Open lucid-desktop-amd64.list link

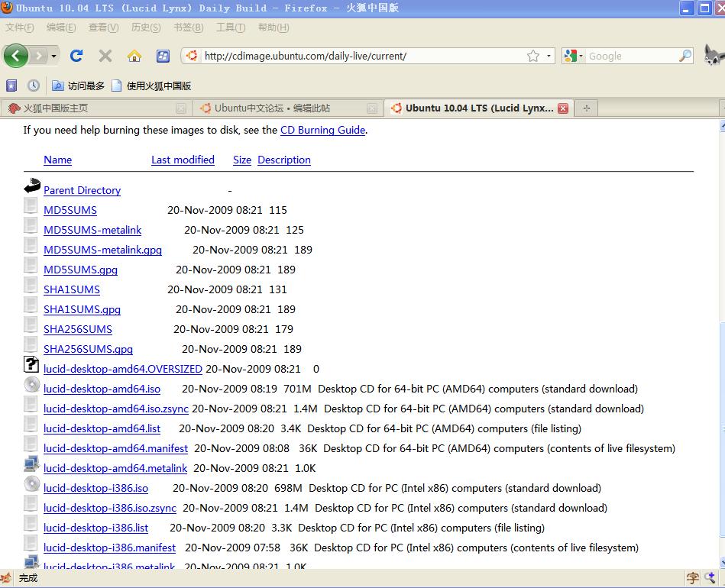click(102, 429)
